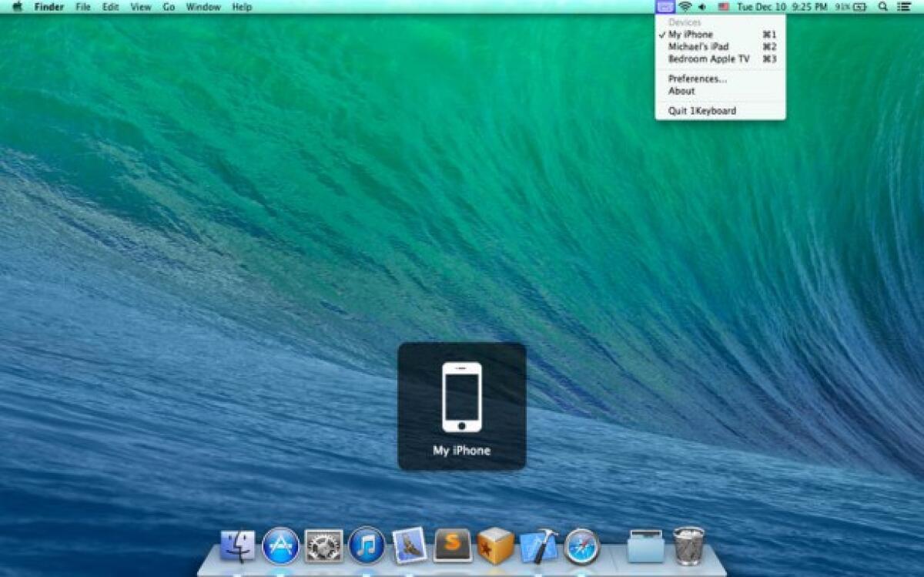Open the Finder Go menu
Image resolution: width=924 pixels, height=577 pixels.
pos(167,6)
